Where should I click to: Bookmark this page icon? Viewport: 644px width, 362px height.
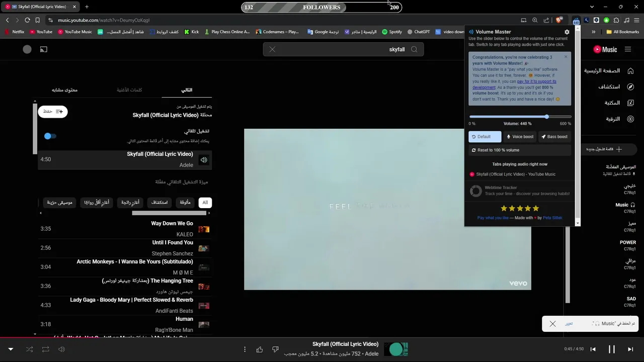(37, 20)
